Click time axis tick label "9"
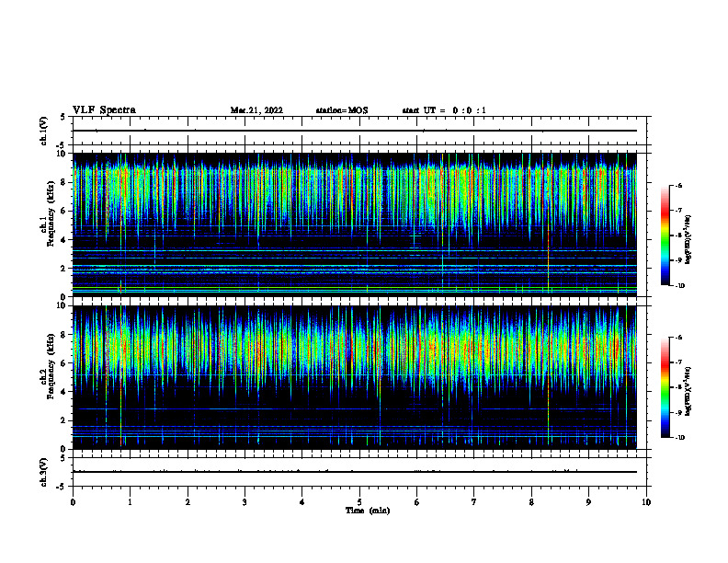The height and width of the screenshot is (563, 728). pos(588,502)
